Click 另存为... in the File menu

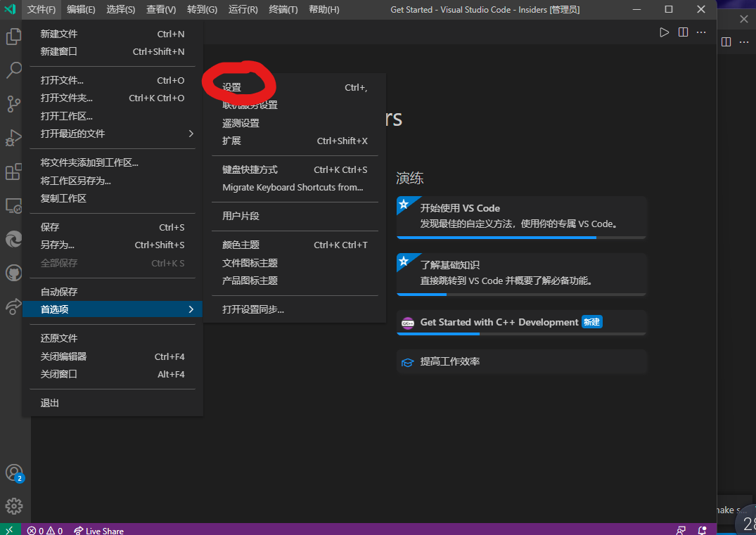coord(113,245)
